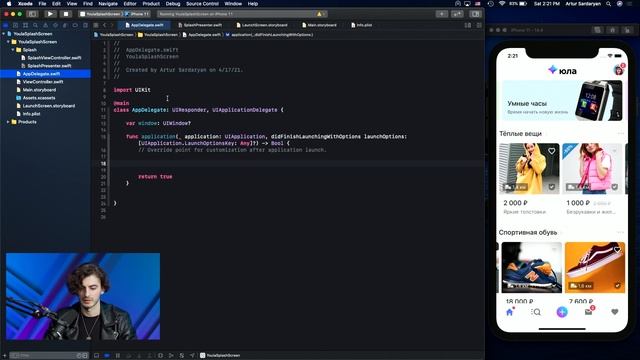The height and width of the screenshot is (360, 640).
Task: Tap the Умные часы banner in simulator
Action: point(562,100)
